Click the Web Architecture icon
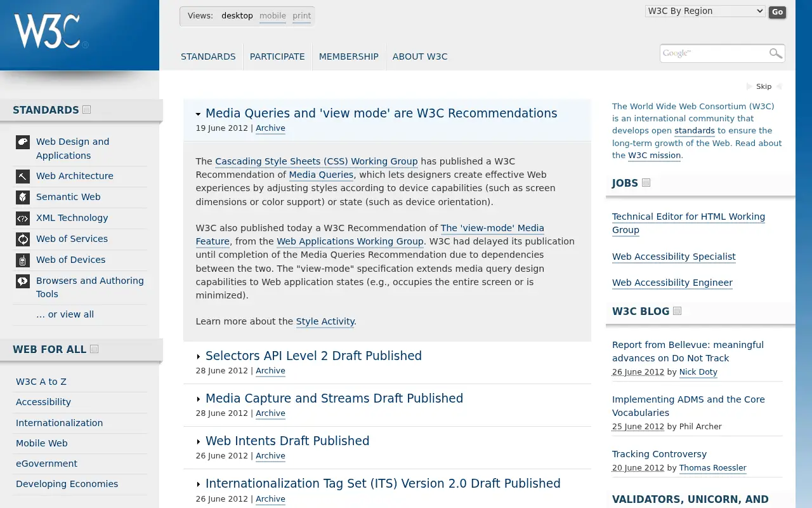The image size is (812, 508). pos(23,176)
